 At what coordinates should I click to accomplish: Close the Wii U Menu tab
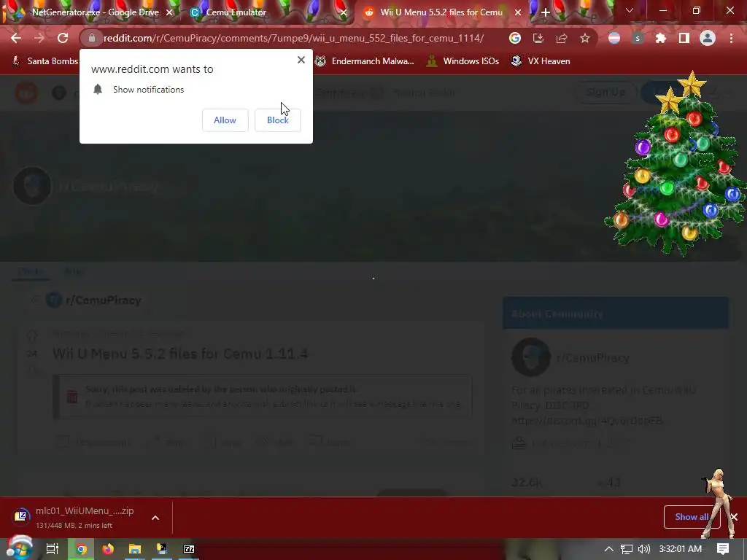[518, 12]
